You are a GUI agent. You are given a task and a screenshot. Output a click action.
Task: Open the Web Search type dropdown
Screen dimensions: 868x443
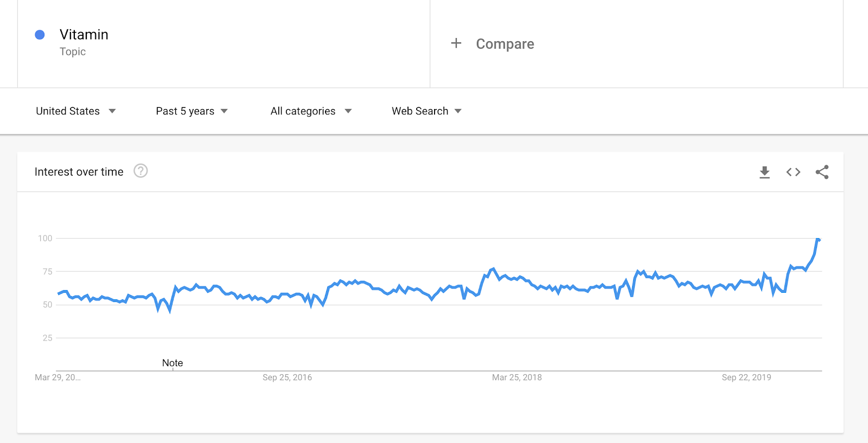click(426, 111)
